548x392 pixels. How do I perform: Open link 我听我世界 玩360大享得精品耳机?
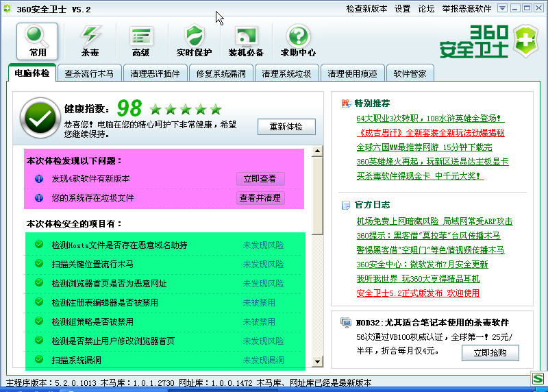tap(418, 278)
